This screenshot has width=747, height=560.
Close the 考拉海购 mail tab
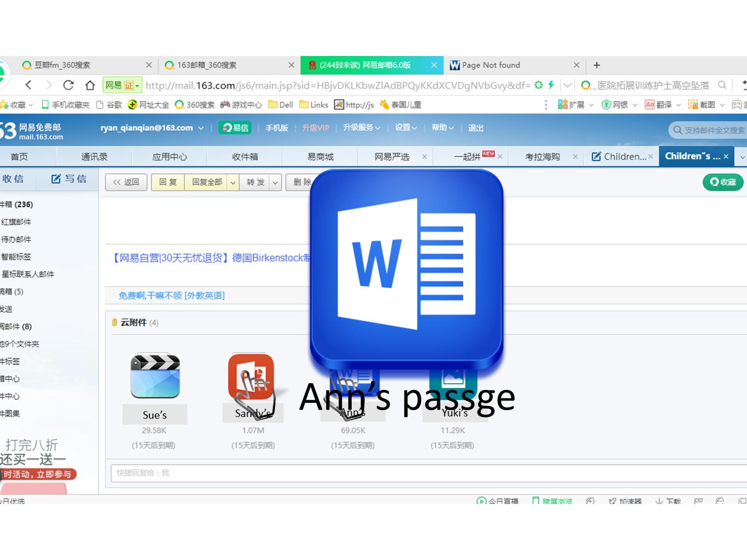(575, 156)
